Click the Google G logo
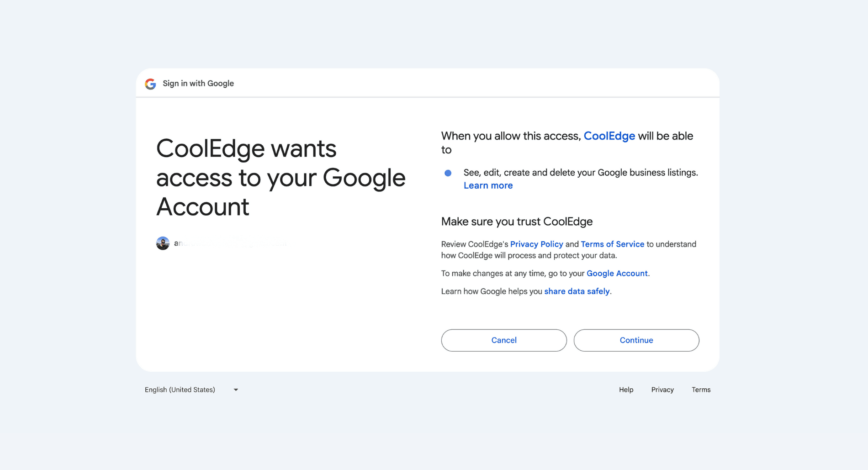This screenshot has width=868, height=470. click(x=150, y=84)
